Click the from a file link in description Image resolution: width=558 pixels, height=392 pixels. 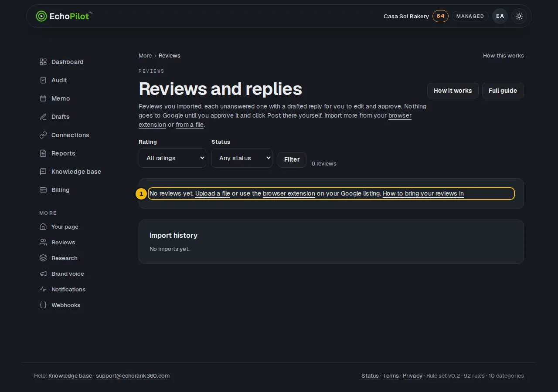190,125
